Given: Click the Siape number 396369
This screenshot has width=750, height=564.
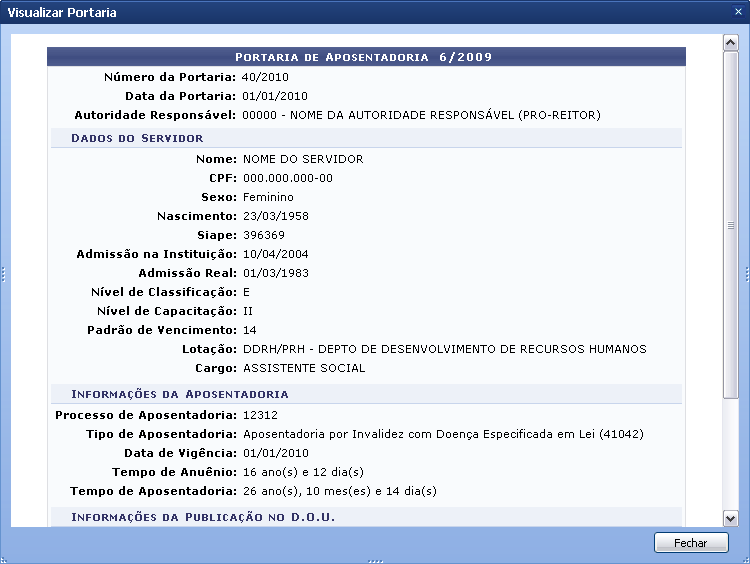Looking at the screenshot, I should coord(262,235).
